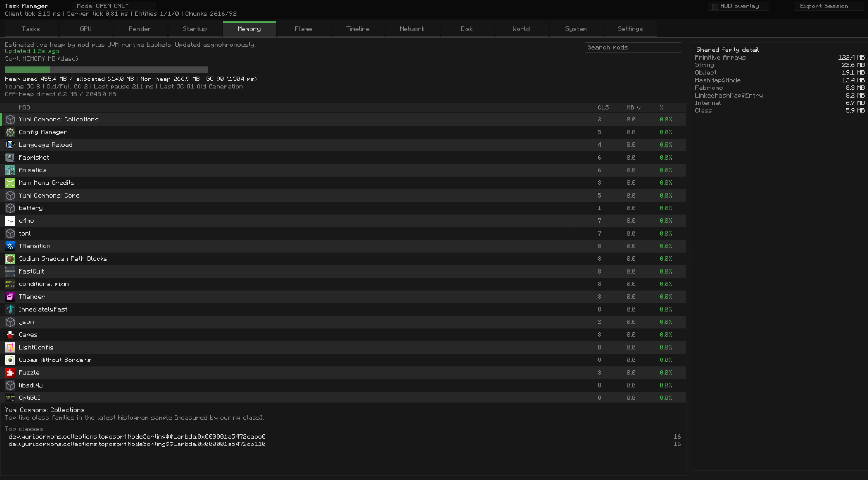This screenshot has height=480, width=868.
Task: Select the ImmediatelyFast row name
Action: coord(43,309)
